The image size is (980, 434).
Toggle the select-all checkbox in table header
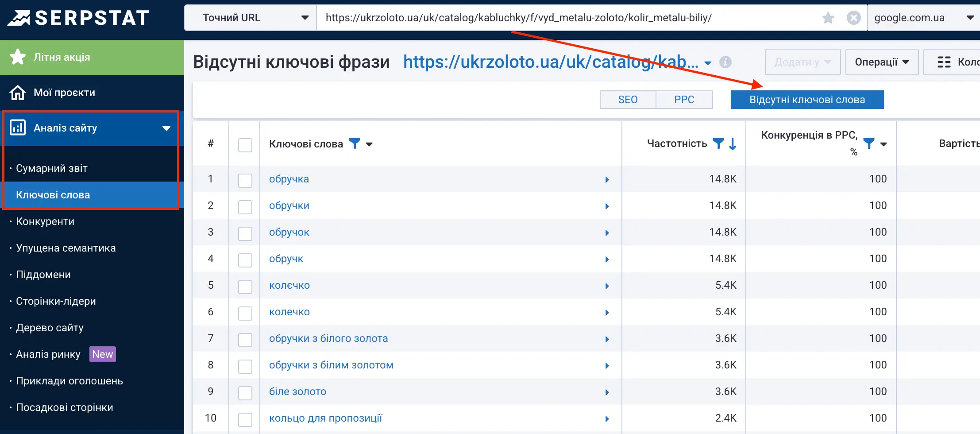pos(245,145)
